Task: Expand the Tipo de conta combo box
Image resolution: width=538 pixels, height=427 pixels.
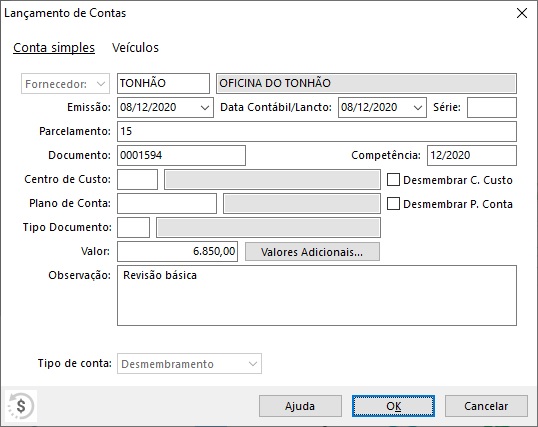Action: click(189, 363)
